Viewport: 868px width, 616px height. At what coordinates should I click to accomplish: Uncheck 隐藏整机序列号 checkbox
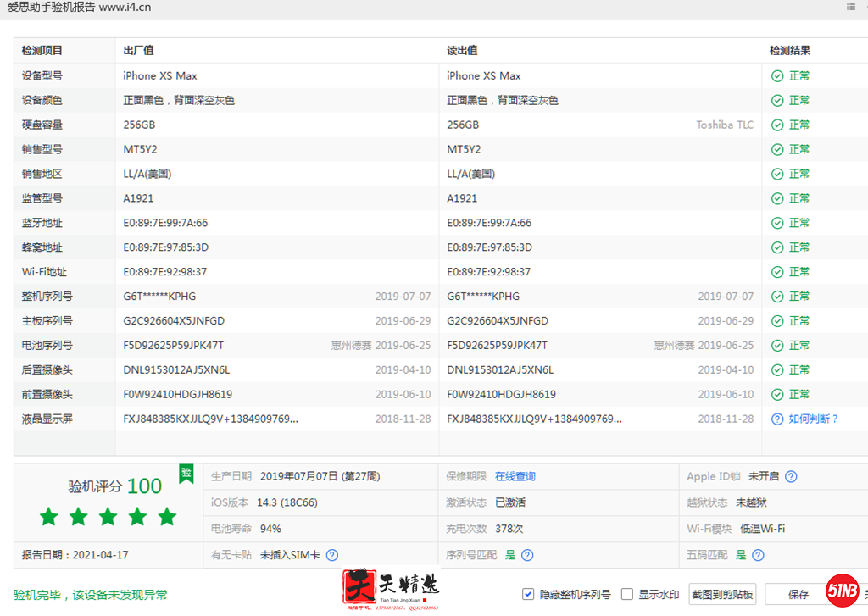(528, 594)
